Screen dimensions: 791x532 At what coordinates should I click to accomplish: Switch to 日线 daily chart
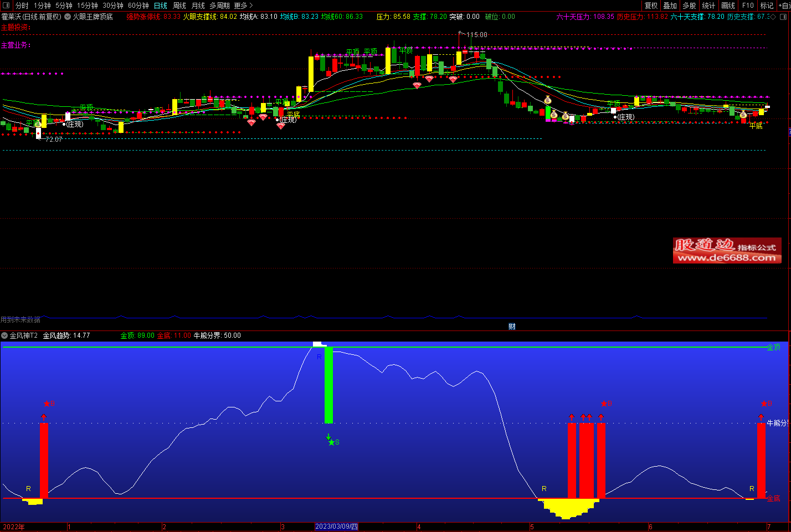point(161,6)
